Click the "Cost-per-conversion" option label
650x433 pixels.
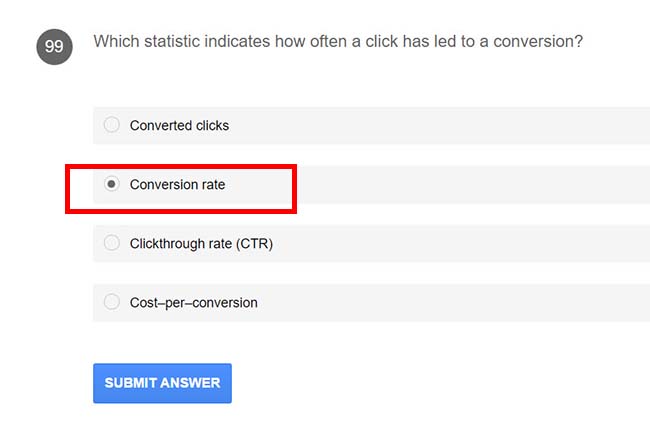coord(193,303)
